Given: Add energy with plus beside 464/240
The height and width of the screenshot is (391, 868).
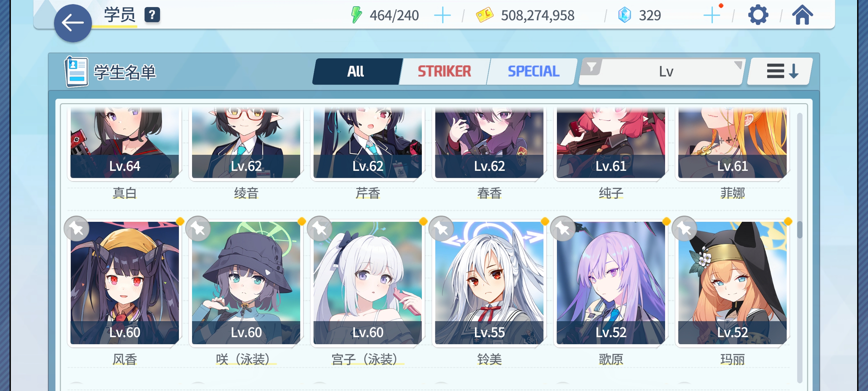Looking at the screenshot, I should click(x=442, y=15).
